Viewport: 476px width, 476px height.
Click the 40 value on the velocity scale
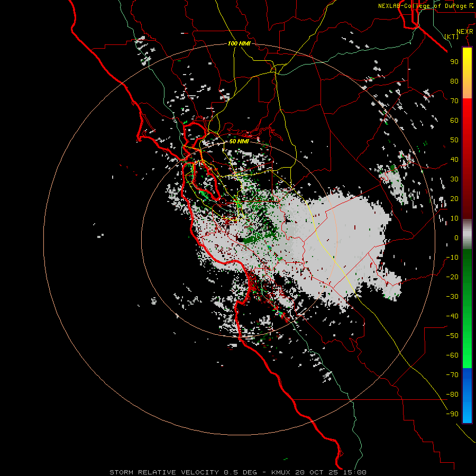tap(454, 159)
